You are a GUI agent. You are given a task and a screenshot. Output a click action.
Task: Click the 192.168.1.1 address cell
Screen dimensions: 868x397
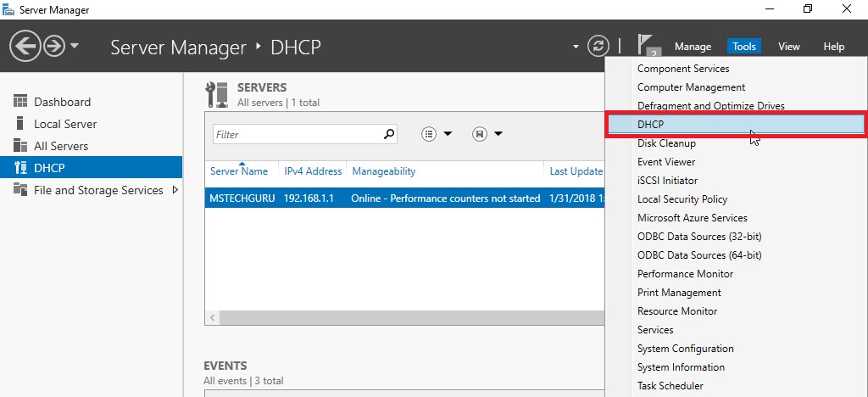[309, 198]
